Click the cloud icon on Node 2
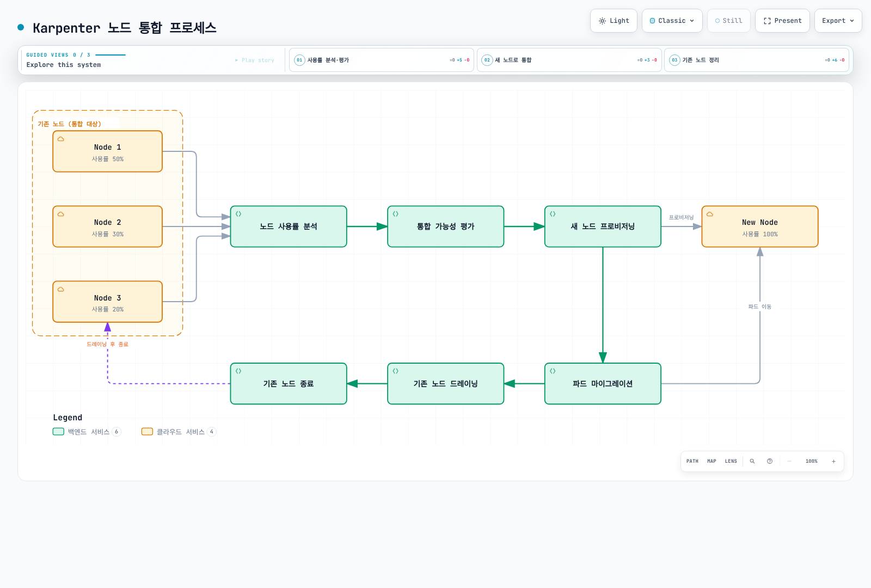 (x=61, y=214)
